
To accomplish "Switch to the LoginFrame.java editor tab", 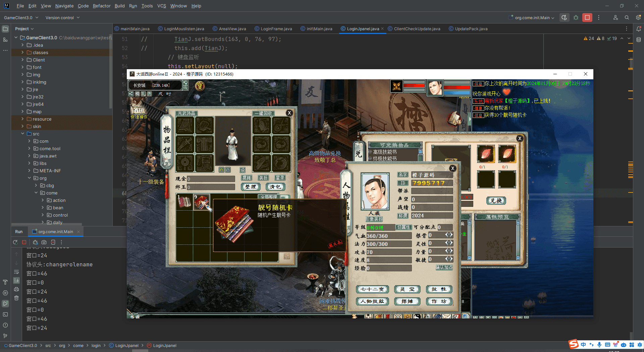I will (276, 29).
